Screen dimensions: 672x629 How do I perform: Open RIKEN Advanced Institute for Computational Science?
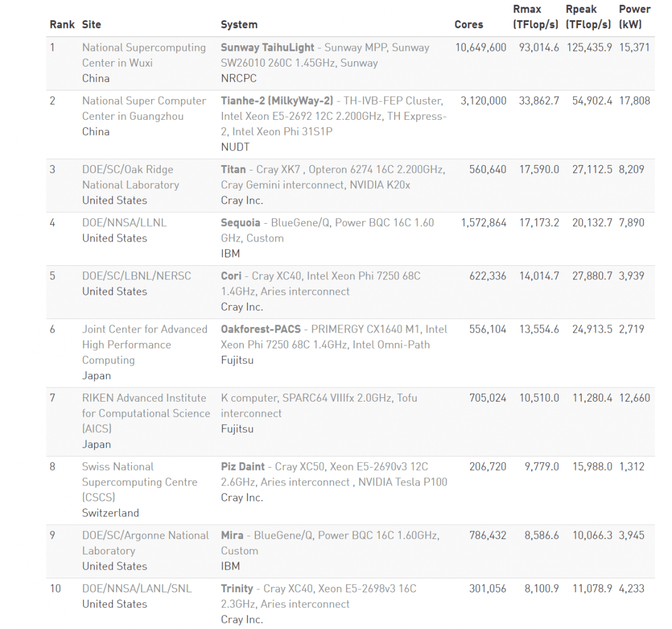(x=146, y=413)
